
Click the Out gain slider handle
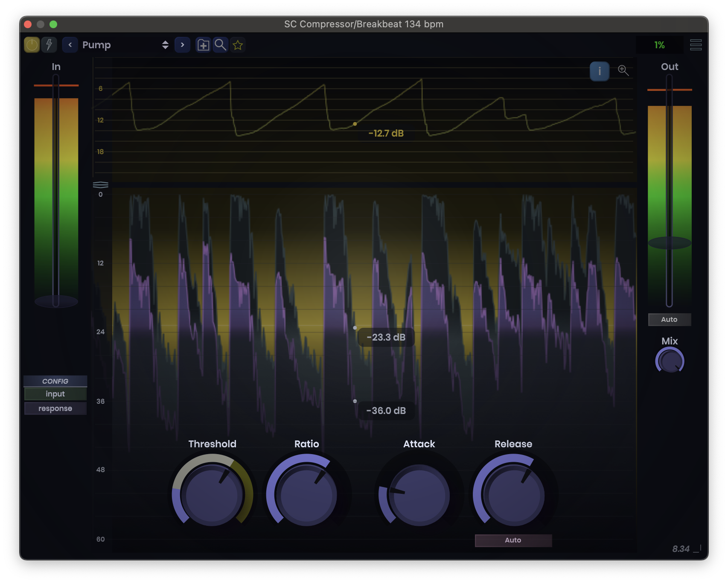[669, 243]
